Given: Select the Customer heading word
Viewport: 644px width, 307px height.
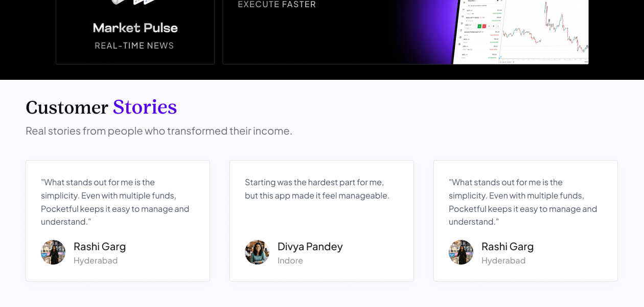Looking at the screenshot, I should click(x=67, y=107).
